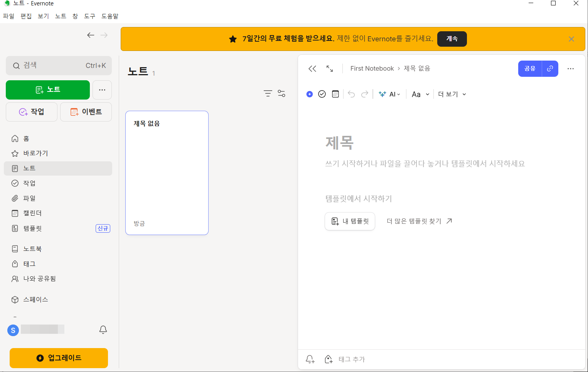The image size is (588, 372).
Task: Open 바로가기 shortcuts in sidebar
Action: 58,154
